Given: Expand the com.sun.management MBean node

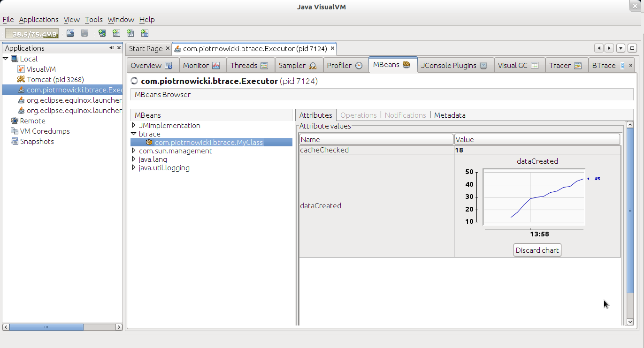Looking at the screenshot, I should point(134,151).
